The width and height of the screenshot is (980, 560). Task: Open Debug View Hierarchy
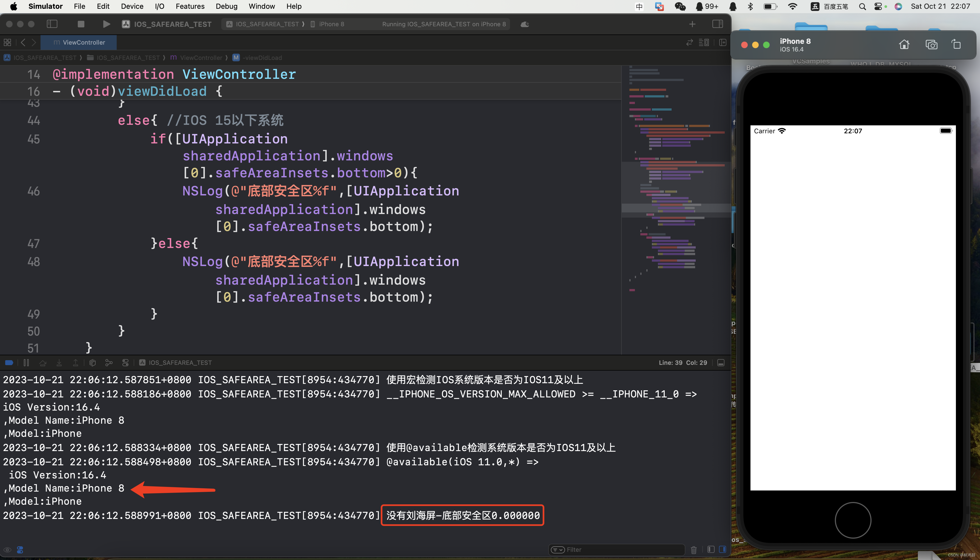92,362
